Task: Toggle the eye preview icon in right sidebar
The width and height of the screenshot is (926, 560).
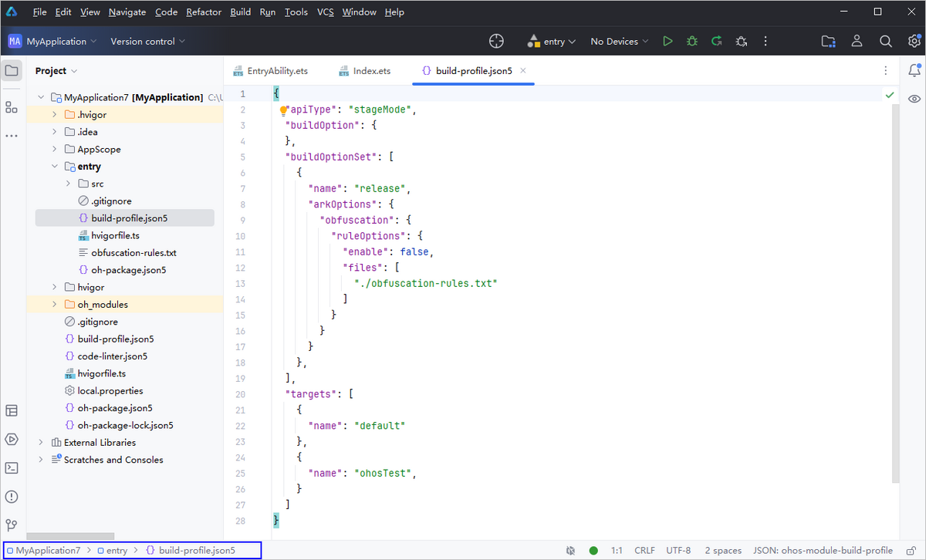Action: pyautogui.click(x=914, y=99)
